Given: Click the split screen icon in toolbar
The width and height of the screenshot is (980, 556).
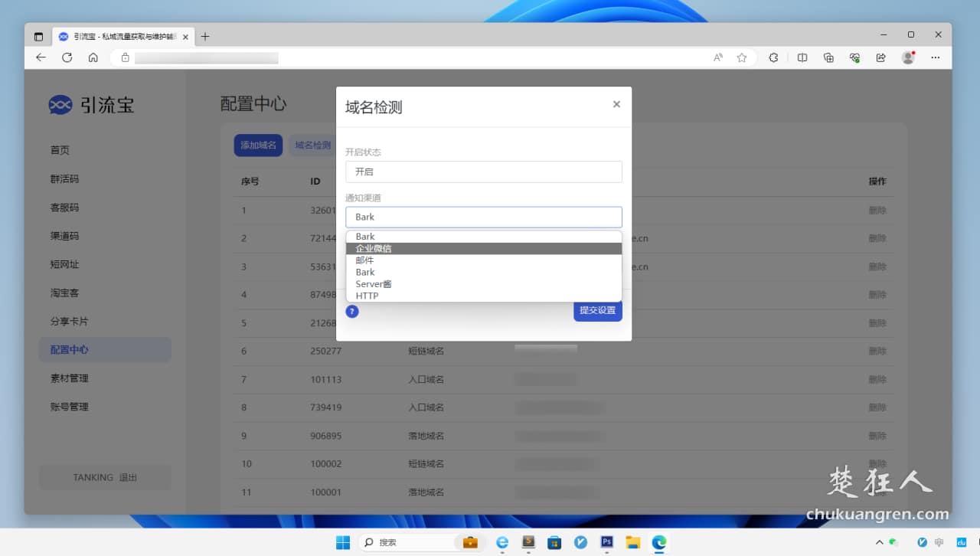Looking at the screenshot, I should 802,57.
